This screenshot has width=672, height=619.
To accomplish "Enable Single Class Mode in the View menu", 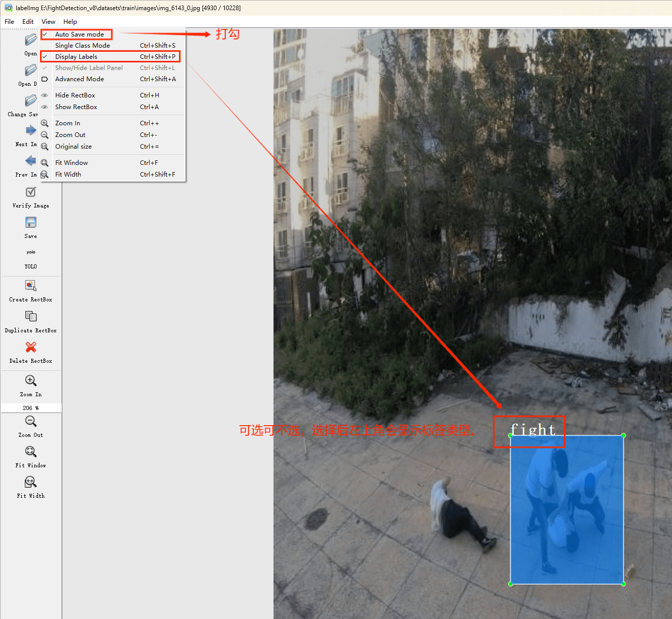I will click(x=112, y=46).
